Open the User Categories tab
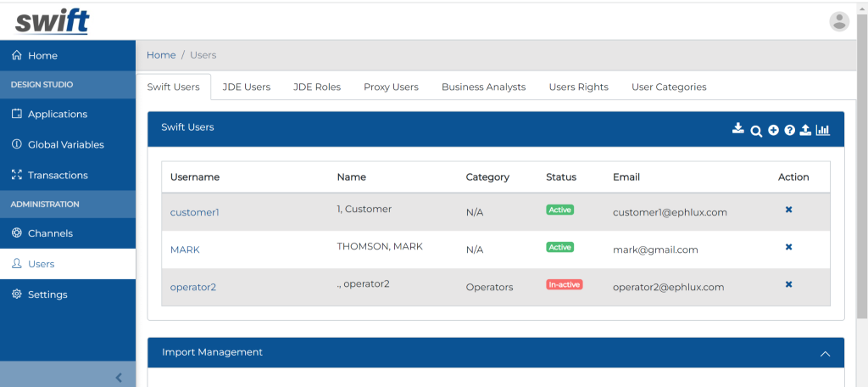868x387 pixels. pyautogui.click(x=668, y=87)
